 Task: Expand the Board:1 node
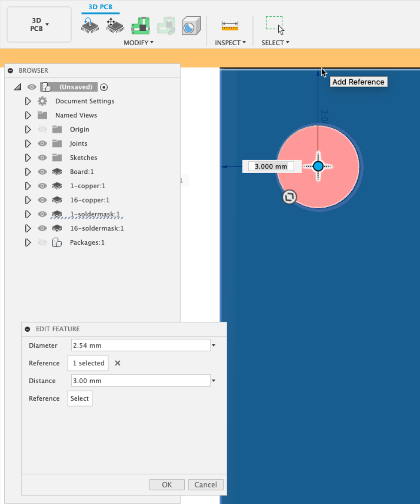coord(28,172)
